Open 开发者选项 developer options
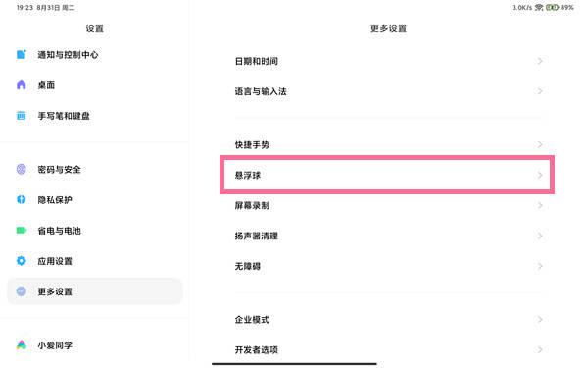This screenshot has width=588, height=368. (x=388, y=350)
